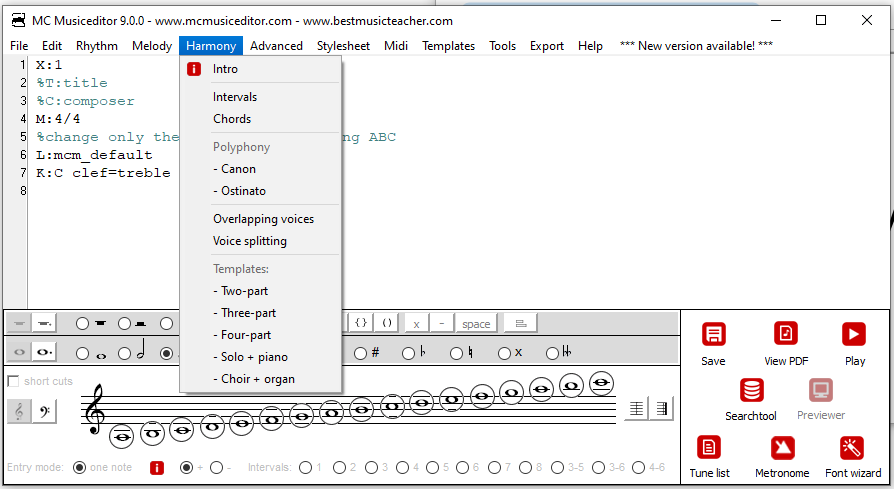
Task: Open the Midi menu
Action: pos(396,46)
